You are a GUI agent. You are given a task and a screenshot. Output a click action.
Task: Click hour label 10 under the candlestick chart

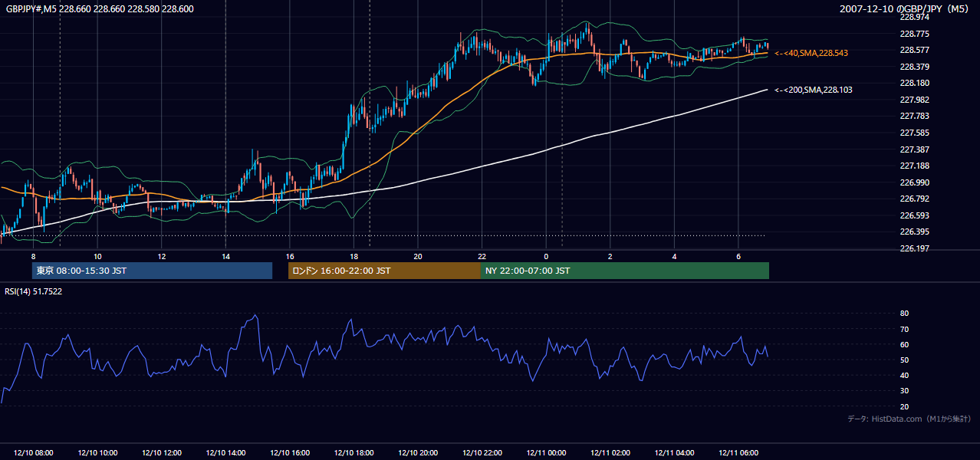(x=97, y=255)
